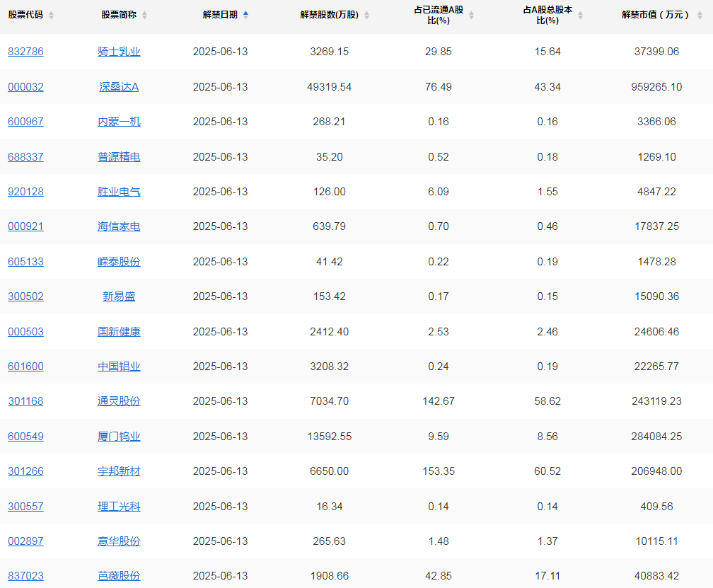Viewport: 713px width, 588px height.
Task: Open stock code 601600 link
Action: pos(25,367)
